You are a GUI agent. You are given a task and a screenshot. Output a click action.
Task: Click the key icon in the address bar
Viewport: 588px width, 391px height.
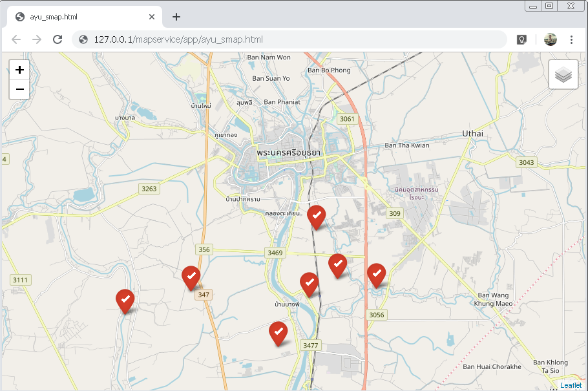pyautogui.click(x=521, y=39)
